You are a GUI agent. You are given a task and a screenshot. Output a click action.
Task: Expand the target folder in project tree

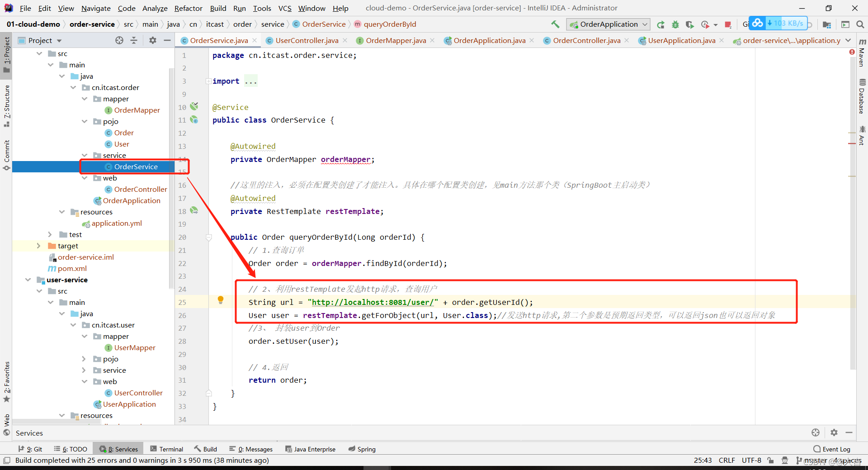tap(38, 246)
